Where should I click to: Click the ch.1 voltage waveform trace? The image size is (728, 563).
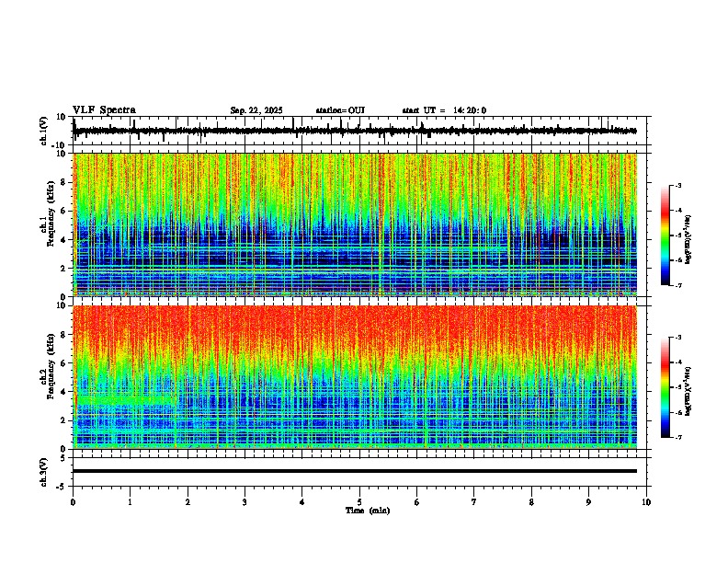coord(355,131)
